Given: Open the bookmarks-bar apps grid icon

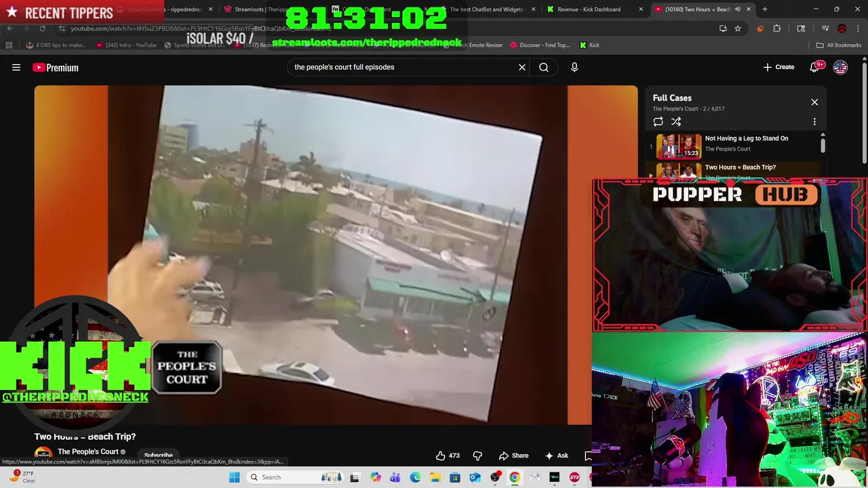Looking at the screenshot, I should coord(9,45).
